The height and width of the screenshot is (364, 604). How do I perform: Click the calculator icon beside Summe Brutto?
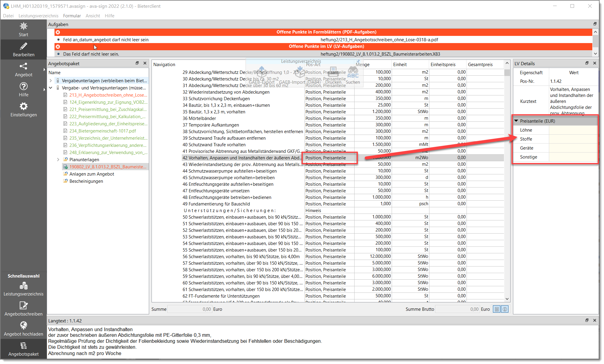pos(497,309)
